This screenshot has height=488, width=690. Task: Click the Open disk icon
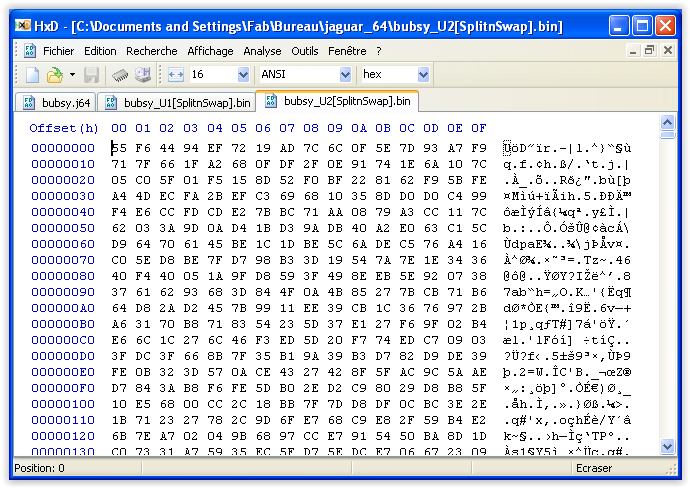143,75
